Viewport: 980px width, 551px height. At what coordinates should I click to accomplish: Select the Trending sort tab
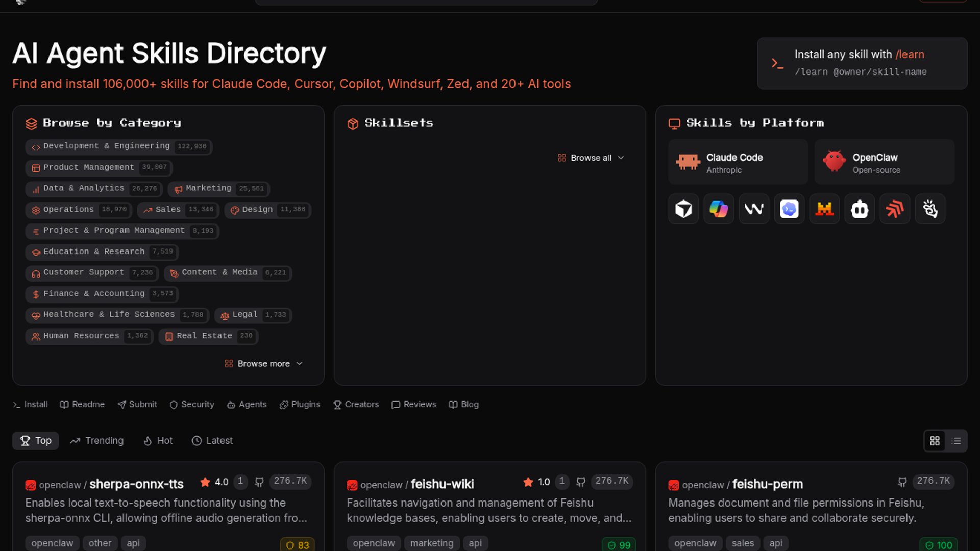coord(97,441)
